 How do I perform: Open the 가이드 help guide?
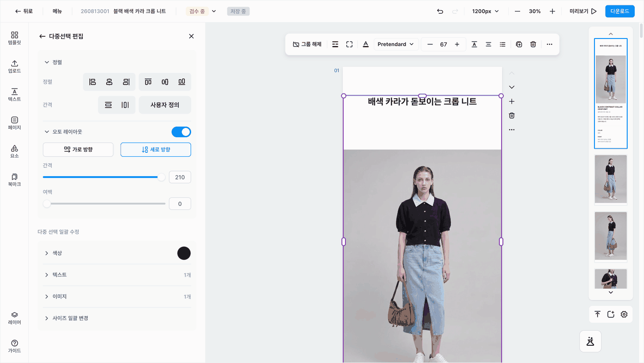[x=15, y=347]
